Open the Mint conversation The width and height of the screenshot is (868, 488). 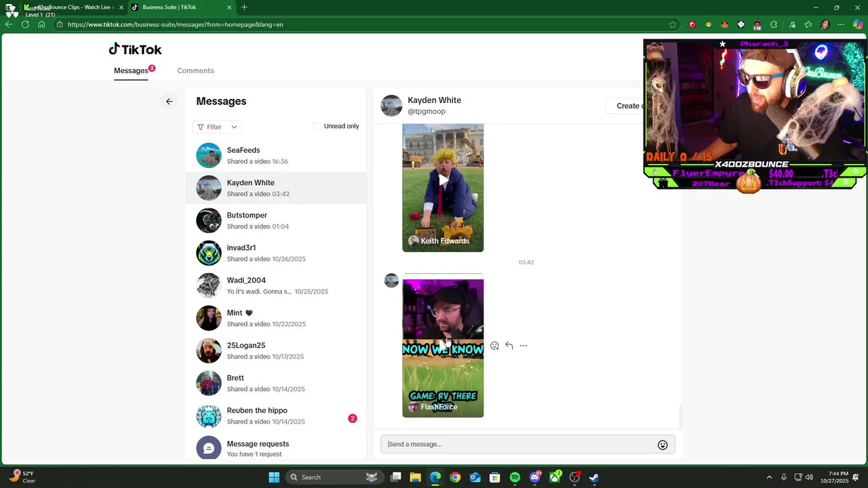pos(277,318)
